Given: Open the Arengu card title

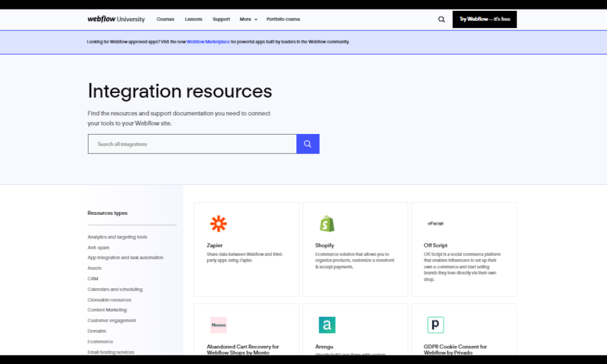Looking at the screenshot, I should 324,346.
